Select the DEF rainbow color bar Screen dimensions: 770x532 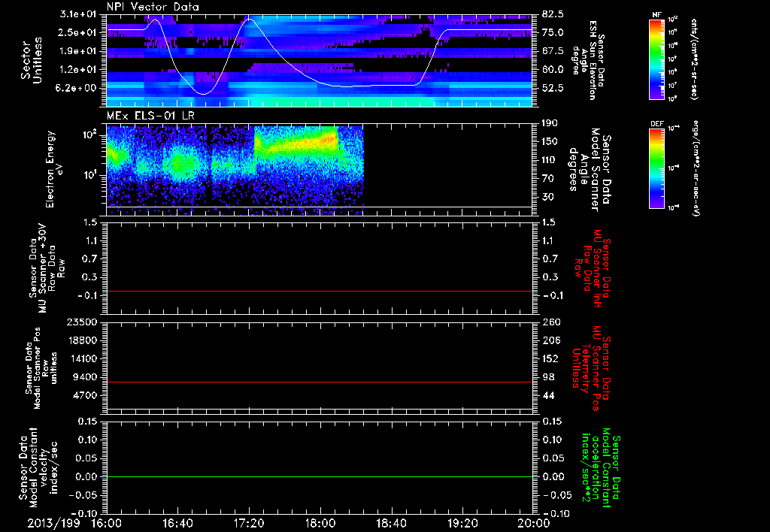(x=656, y=168)
